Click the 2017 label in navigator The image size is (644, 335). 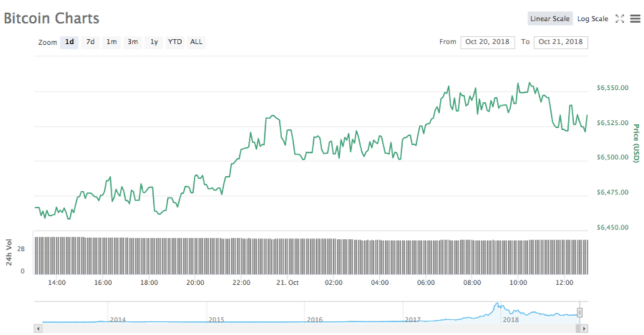413,320
